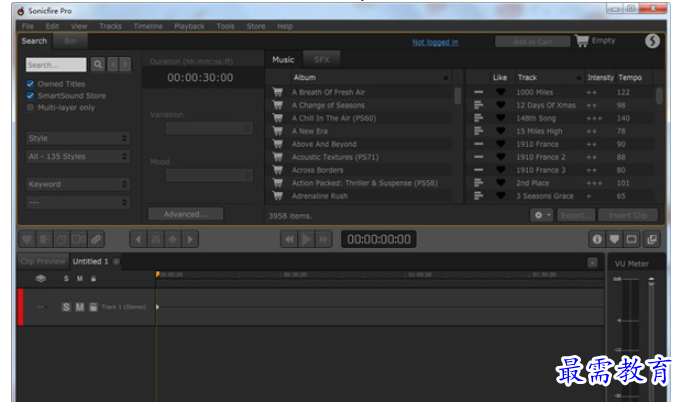680x402 pixels.
Task: Open the Playback menu
Action: 189,26
